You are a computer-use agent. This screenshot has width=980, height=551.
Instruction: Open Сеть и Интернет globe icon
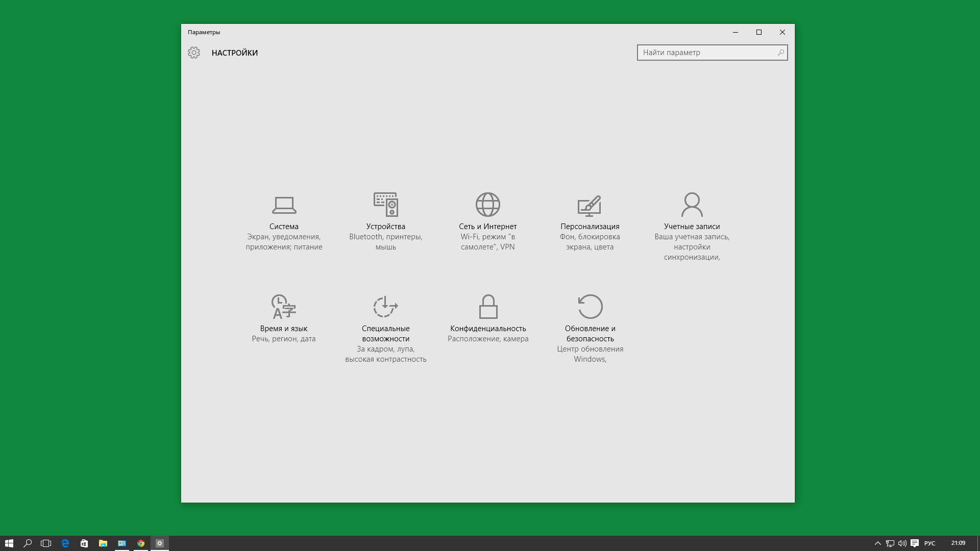[x=487, y=205]
